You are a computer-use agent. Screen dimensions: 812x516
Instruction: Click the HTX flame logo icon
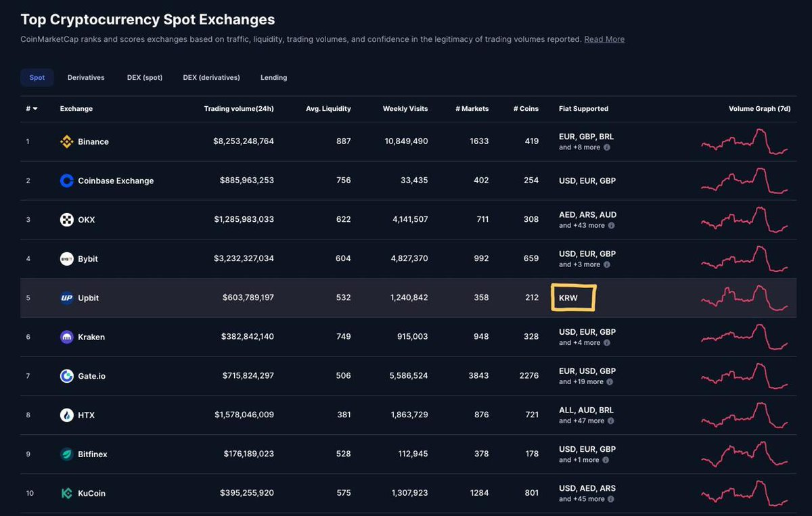[x=66, y=415]
